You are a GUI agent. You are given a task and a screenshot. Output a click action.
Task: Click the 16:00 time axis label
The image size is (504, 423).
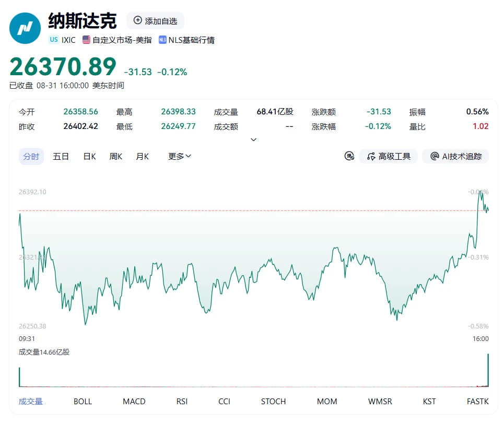tap(480, 339)
